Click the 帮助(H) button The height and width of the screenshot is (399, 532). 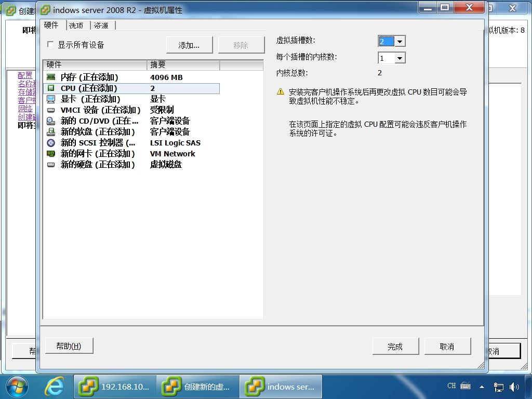pyautogui.click(x=69, y=346)
